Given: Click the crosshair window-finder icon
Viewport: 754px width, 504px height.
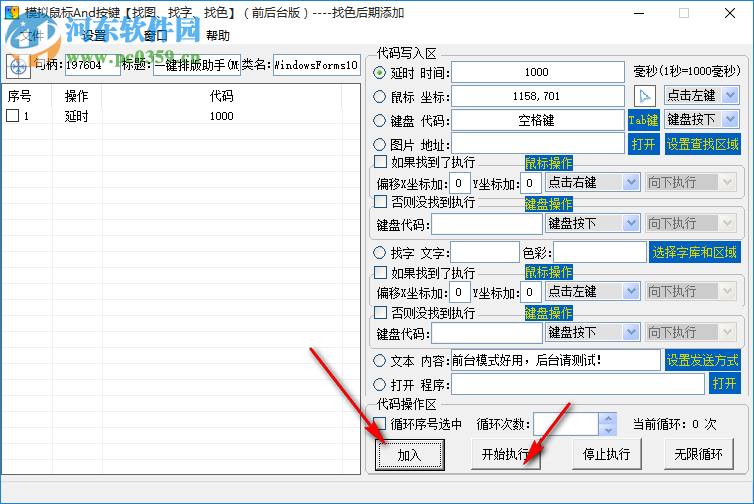Looking at the screenshot, I should pos(18,66).
